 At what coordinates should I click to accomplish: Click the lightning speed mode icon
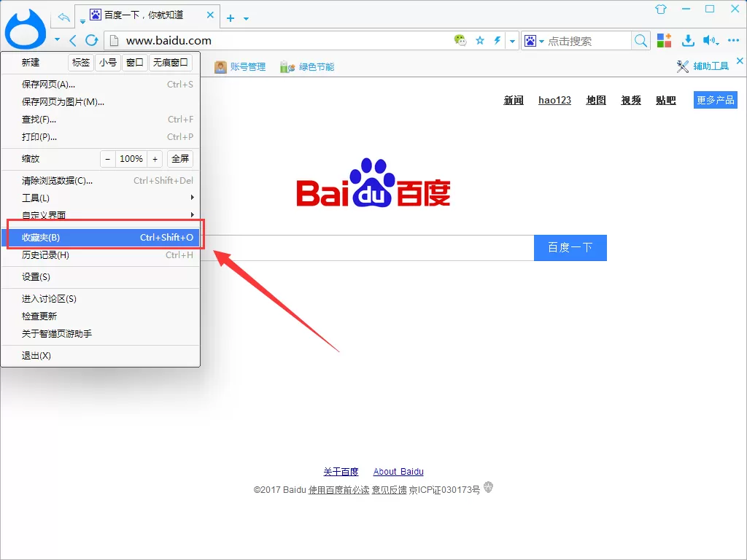coord(498,41)
